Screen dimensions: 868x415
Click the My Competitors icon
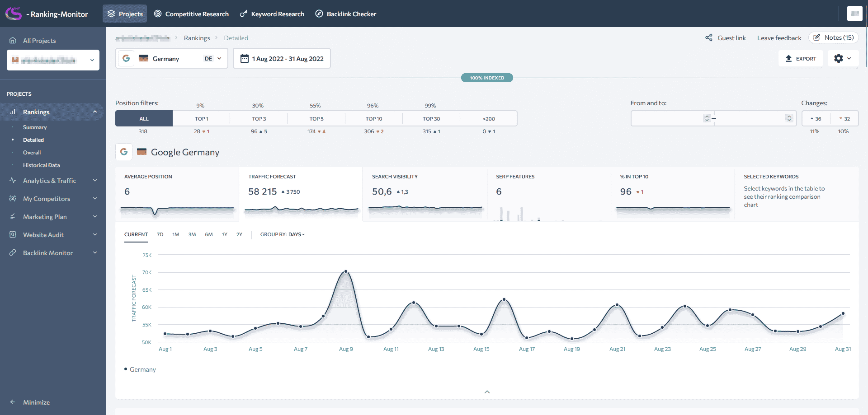tap(13, 198)
